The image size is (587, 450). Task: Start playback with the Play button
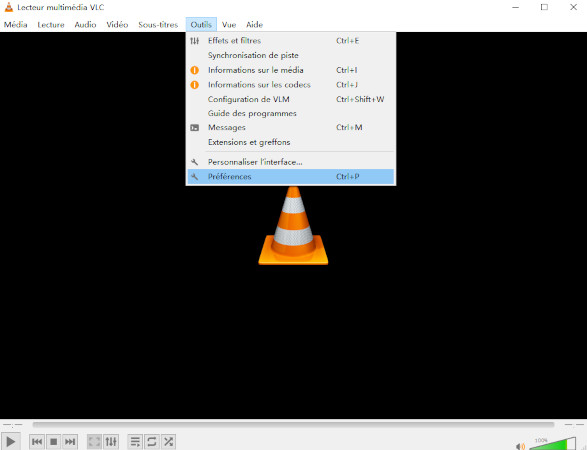(10, 442)
